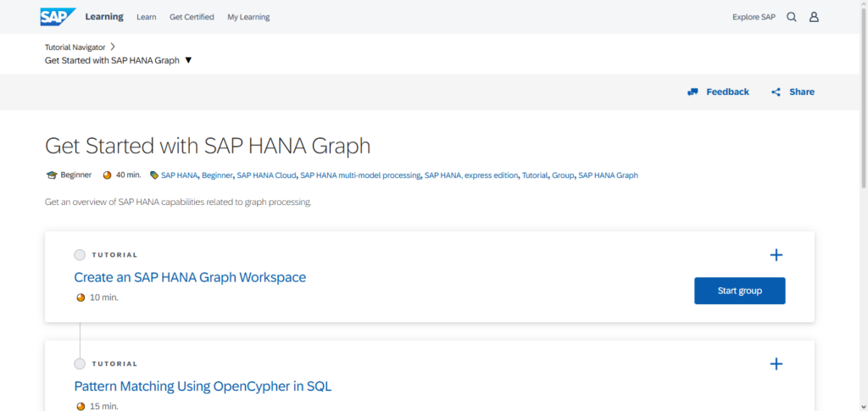Click the 15 min. duration icon
868x411 pixels.
[x=81, y=407]
